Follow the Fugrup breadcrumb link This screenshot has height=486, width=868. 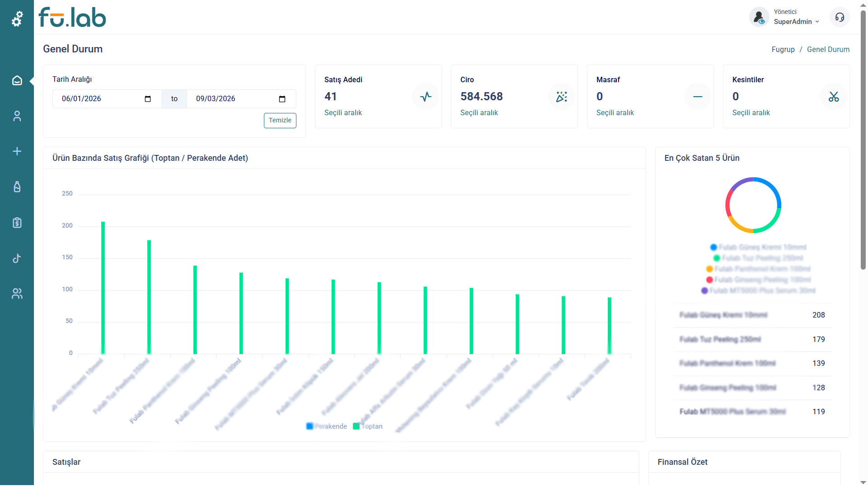tap(783, 50)
